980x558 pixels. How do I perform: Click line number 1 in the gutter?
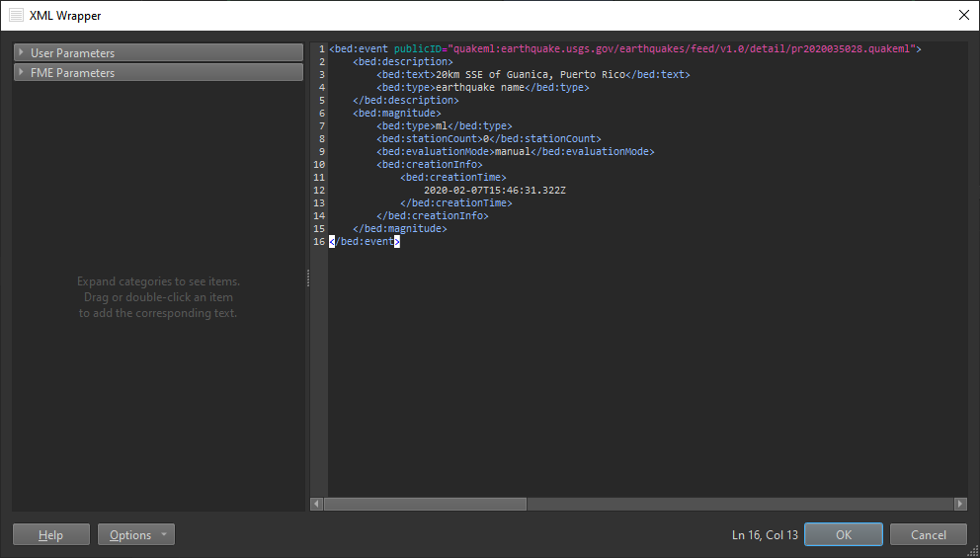click(x=322, y=48)
